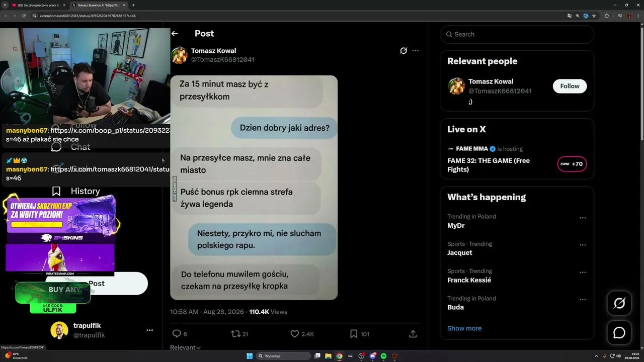
Task: Click the Windows taskbar search box
Action: coord(284,356)
